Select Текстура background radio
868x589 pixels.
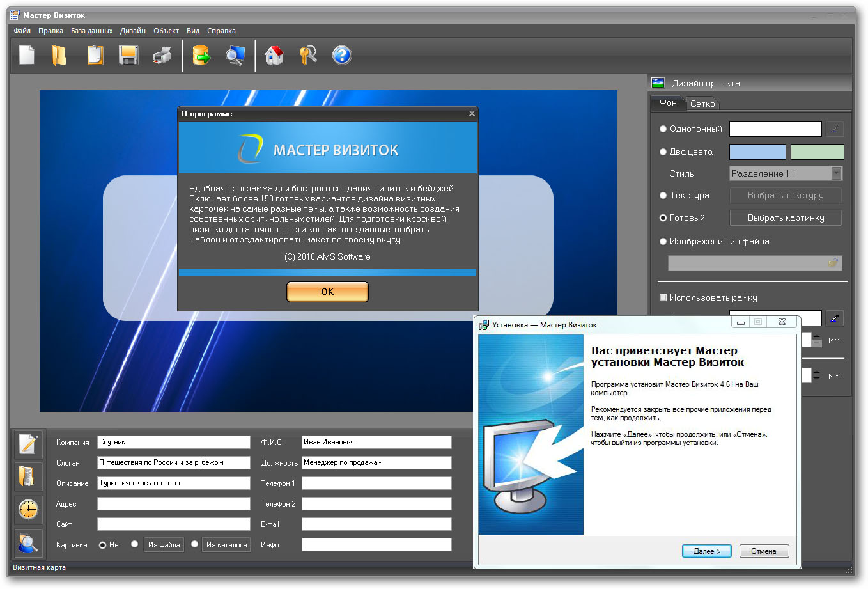pyautogui.click(x=663, y=196)
